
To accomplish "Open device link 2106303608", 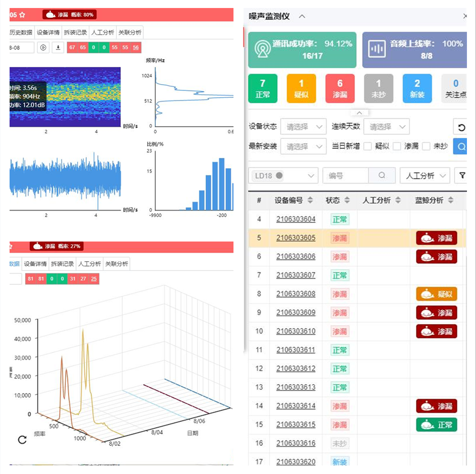I will point(296,294).
